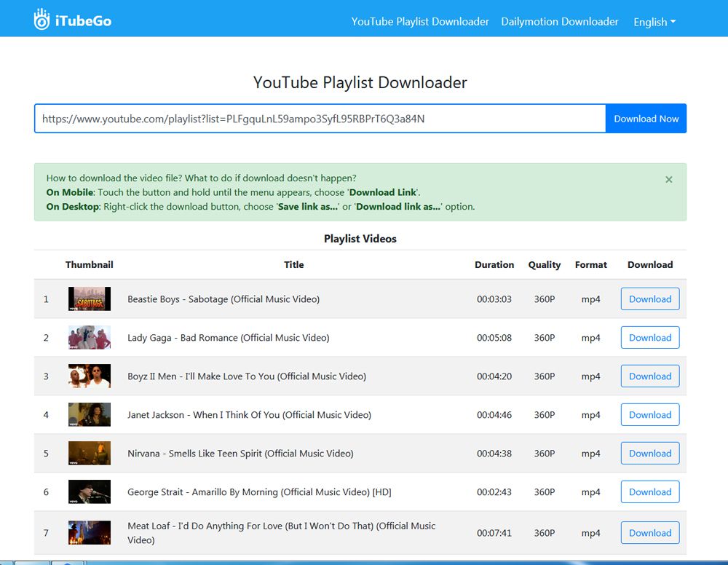This screenshot has height=565, width=728.
Task: Click the 'On Desktop' help line
Action: click(261, 207)
